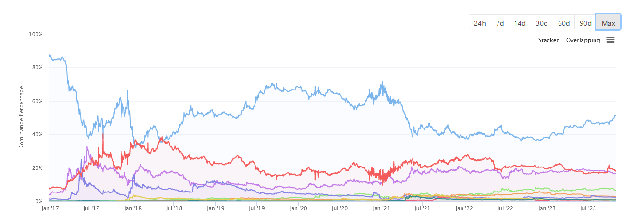Switch chart to Stacked view
The image size is (644, 218).
tap(549, 40)
